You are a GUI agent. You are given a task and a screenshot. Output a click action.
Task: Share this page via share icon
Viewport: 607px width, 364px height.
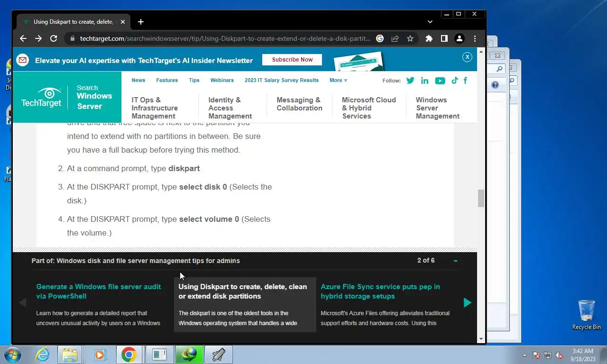coord(395,39)
